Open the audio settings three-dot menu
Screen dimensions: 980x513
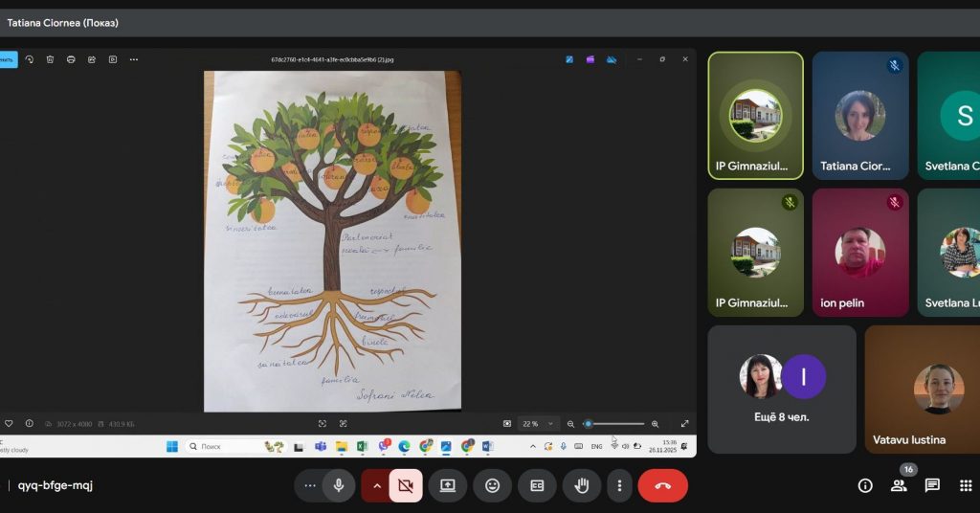click(x=309, y=485)
